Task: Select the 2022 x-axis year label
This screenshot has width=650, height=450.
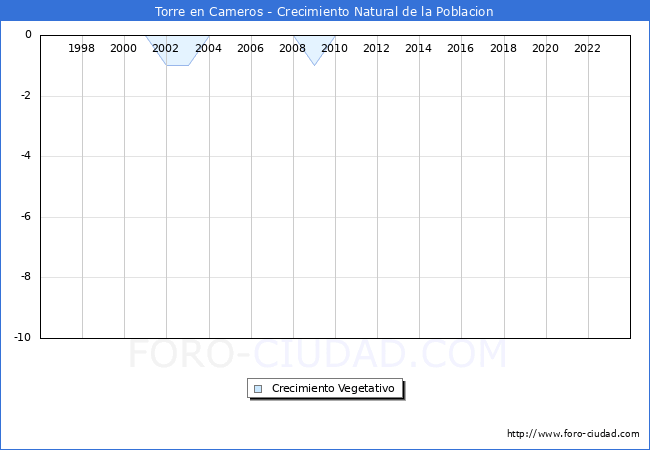Action: pyautogui.click(x=587, y=48)
